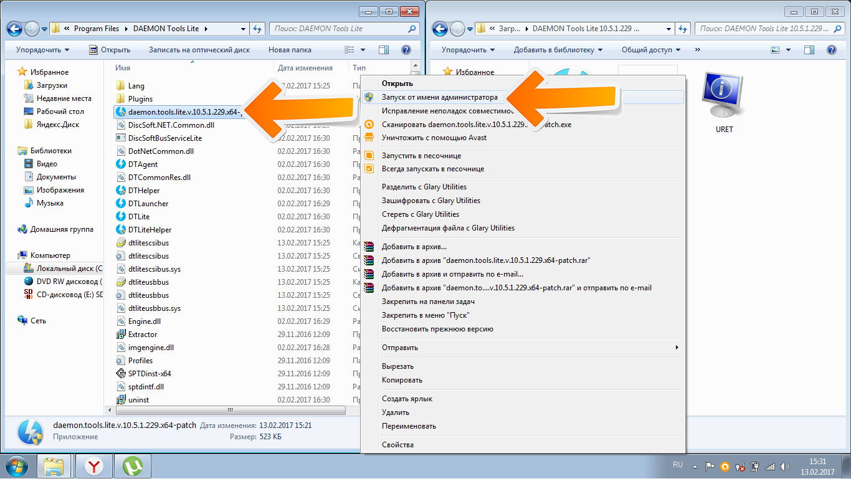
Task: Click Записать на оптический диск
Action: tap(199, 50)
